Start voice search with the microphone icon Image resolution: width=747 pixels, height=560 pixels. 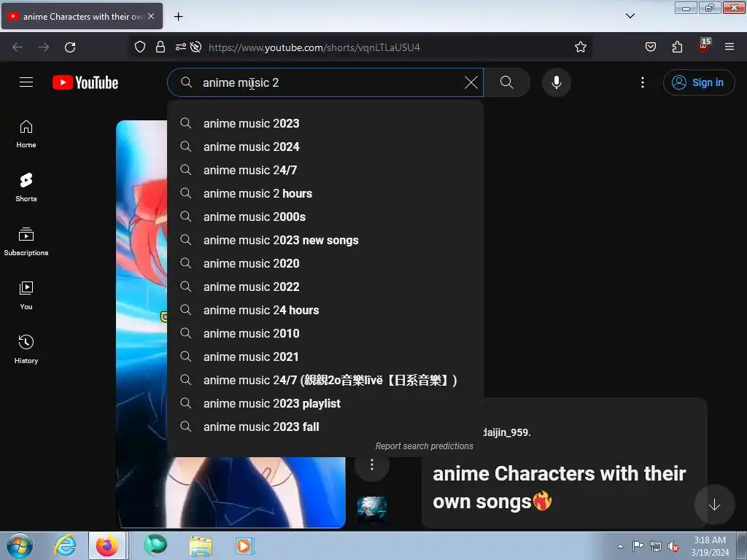pyautogui.click(x=556, y=82)
